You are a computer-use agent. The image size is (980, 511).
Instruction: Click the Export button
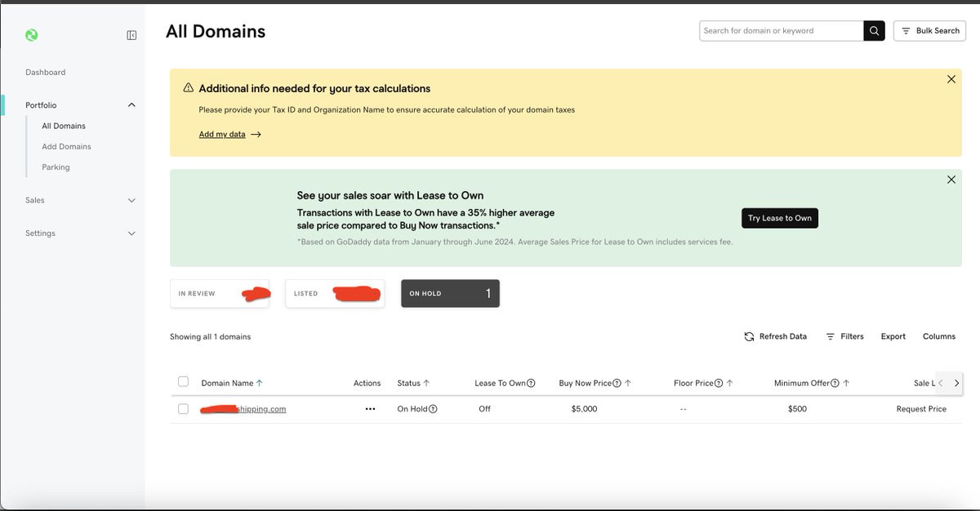click(893, 337)
